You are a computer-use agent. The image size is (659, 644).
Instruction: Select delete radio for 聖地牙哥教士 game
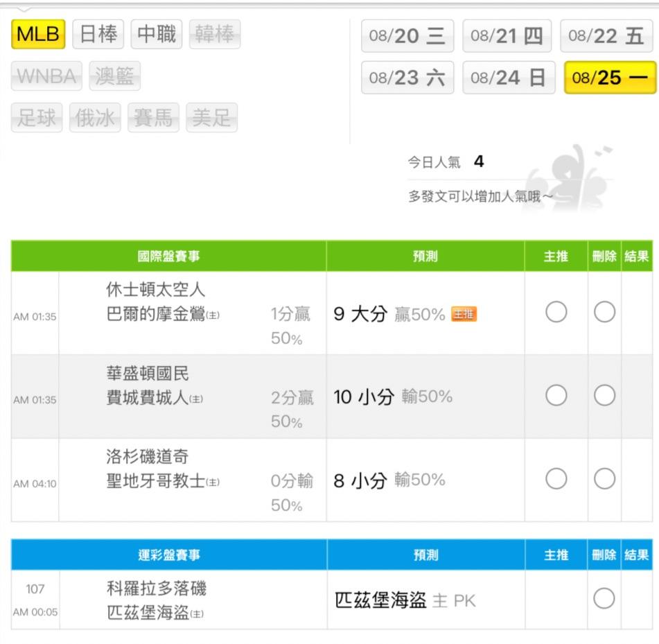tap(604, 479)
